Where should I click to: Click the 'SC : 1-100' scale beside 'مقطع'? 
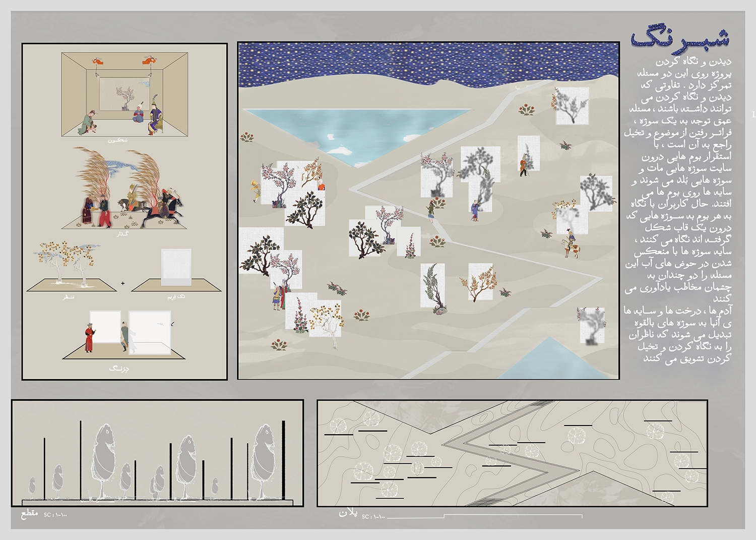click(55, 515)
